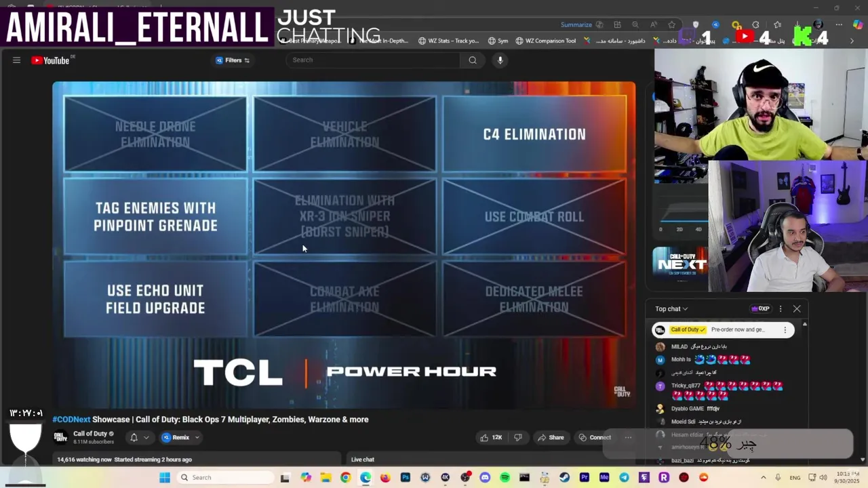Open WZ Comparison Tool bookmark
Image resolution: width=868 pixels, height=488 pixels.
pos(545,41)
